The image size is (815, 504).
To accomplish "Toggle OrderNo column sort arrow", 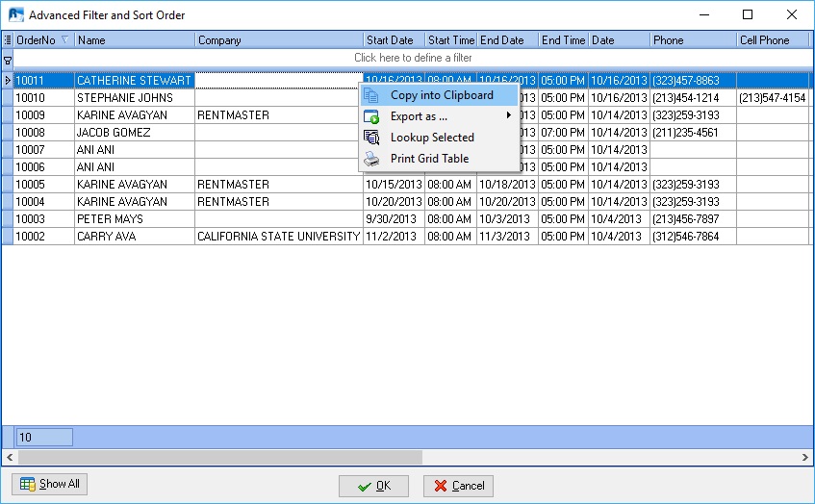I will click(64, 40).
